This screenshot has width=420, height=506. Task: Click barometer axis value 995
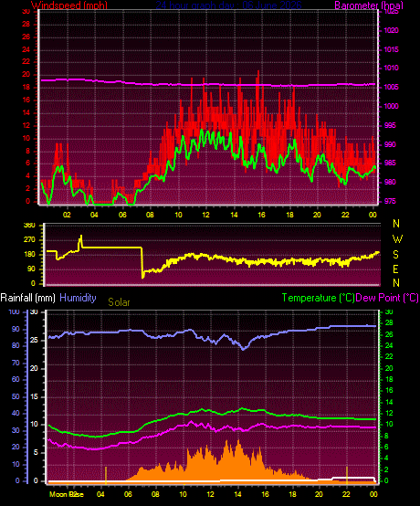(x=390, y=125)
